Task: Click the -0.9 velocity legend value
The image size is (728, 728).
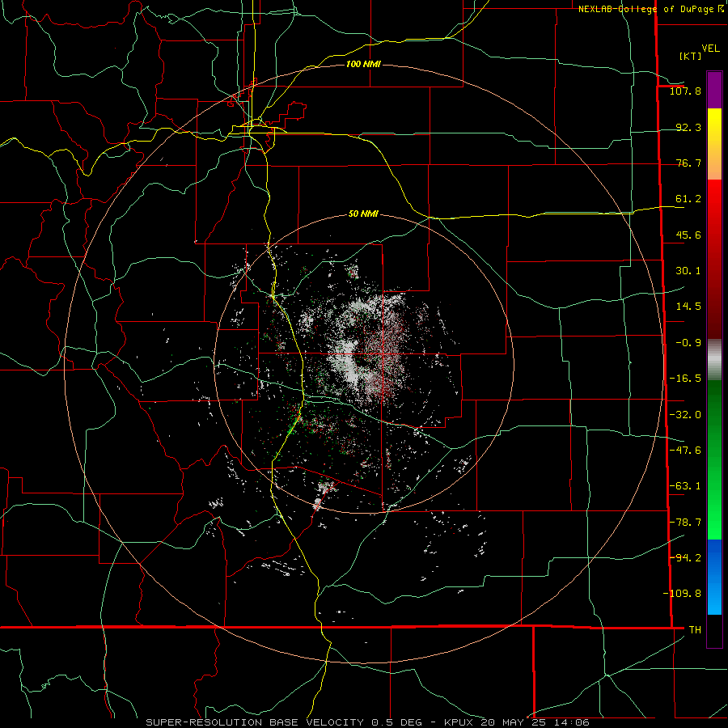Action: pos(688,343)
